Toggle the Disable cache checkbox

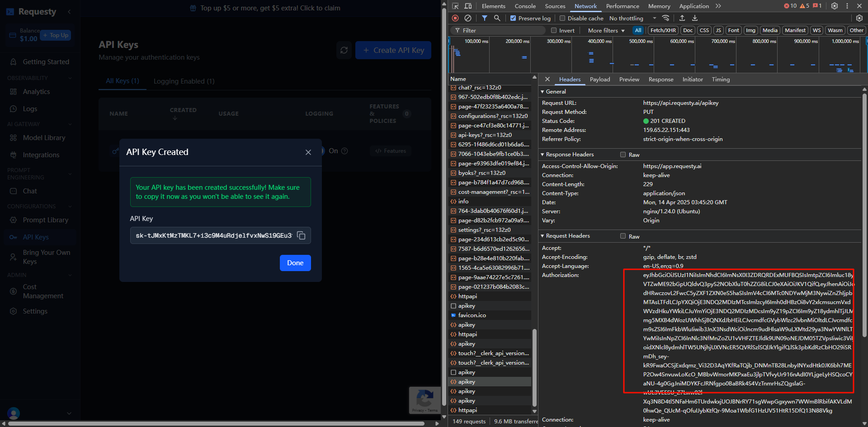(562, 18)
